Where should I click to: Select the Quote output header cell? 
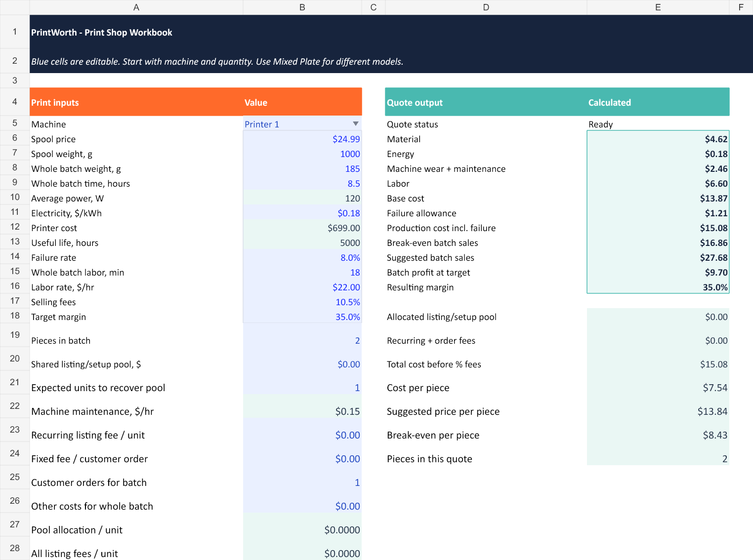(x=486, y=102)
